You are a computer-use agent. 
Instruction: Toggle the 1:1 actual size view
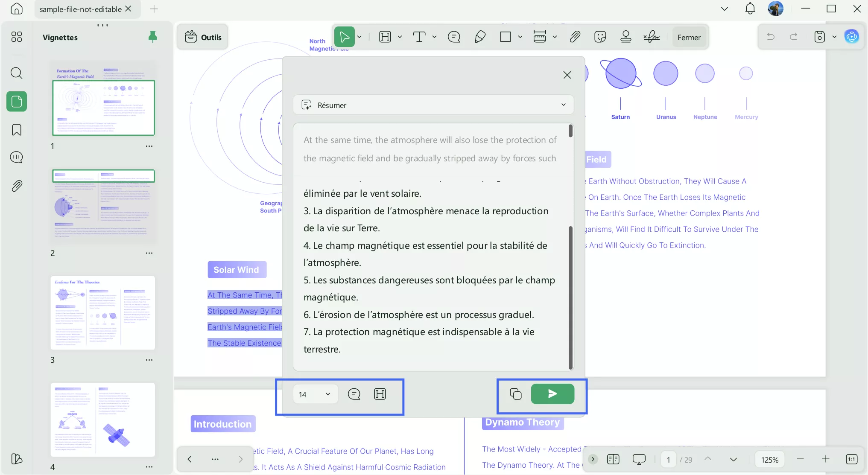[851, 459]
